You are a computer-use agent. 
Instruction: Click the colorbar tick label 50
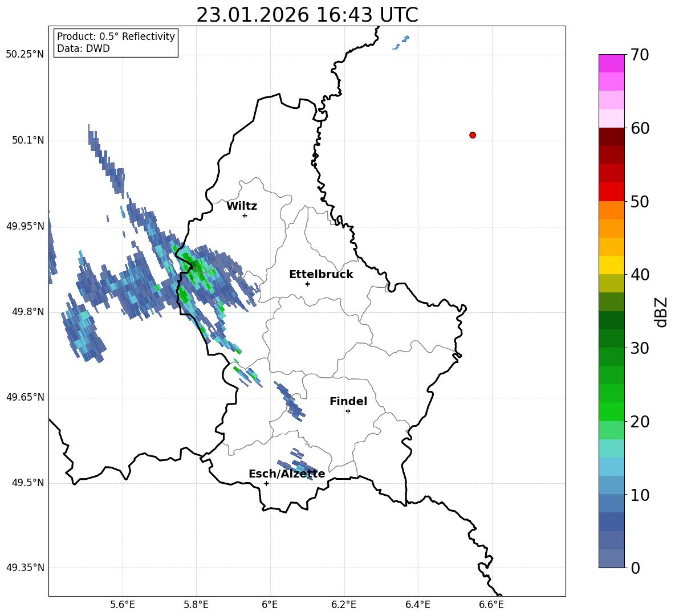[x=640, y=201]
